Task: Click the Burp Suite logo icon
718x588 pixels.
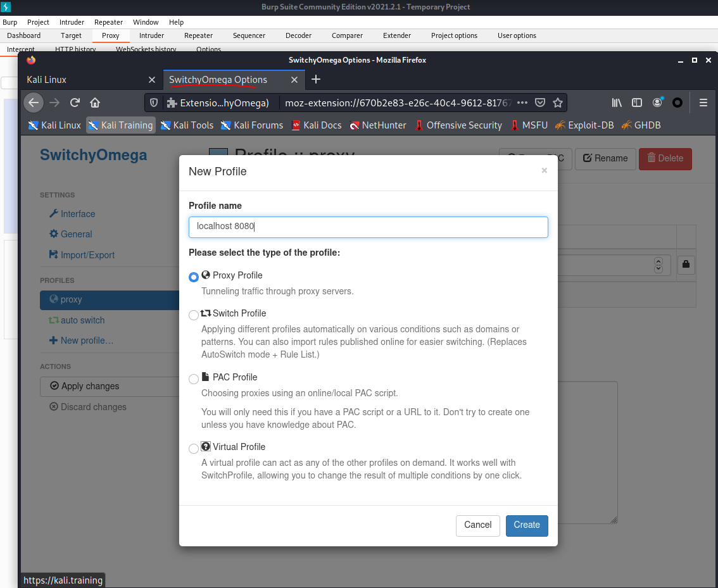Action: (x=6, y=7)
